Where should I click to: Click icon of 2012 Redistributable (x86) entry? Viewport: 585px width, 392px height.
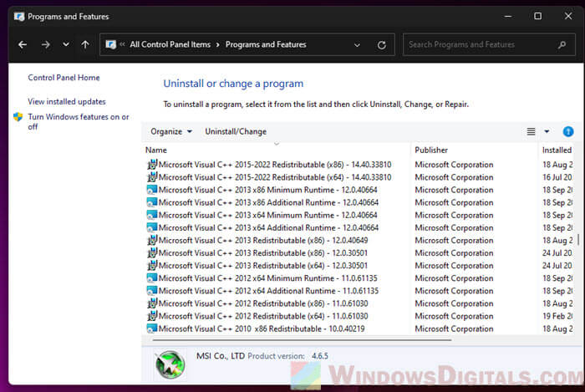point(152,303)
